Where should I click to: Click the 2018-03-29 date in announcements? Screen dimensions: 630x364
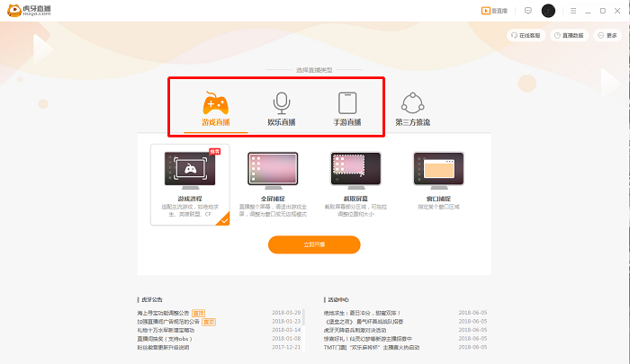tap(286, 313)
